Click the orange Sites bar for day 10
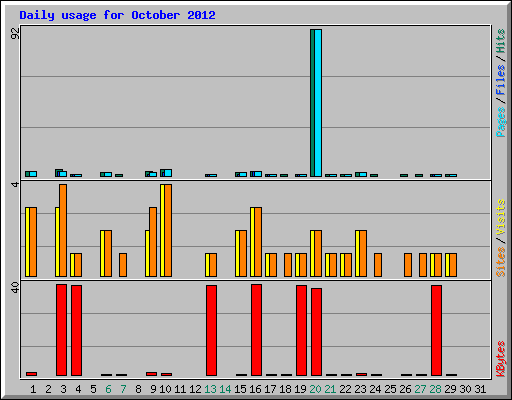Screen dimensions: 512x400 point(168,230)
